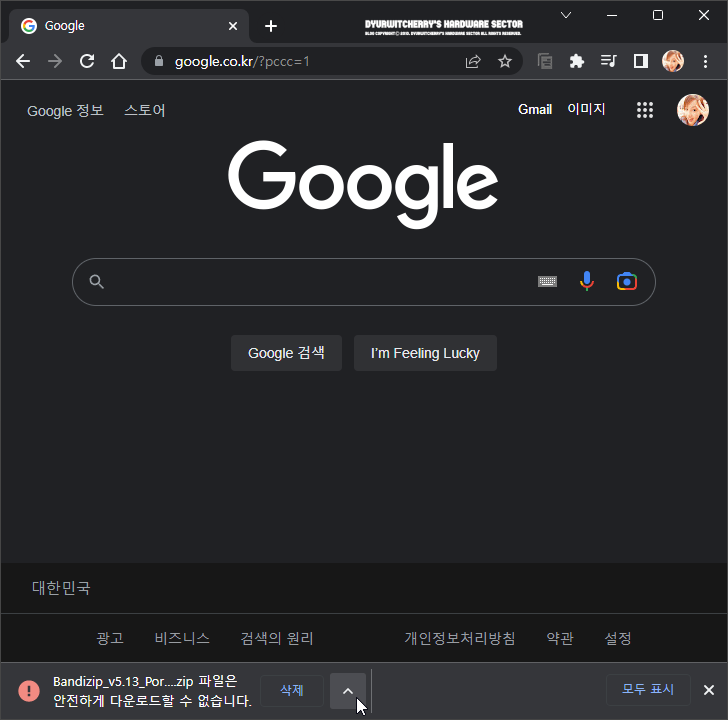Close the downloads bar
728x720 pixels.
(x=708, y=690)
